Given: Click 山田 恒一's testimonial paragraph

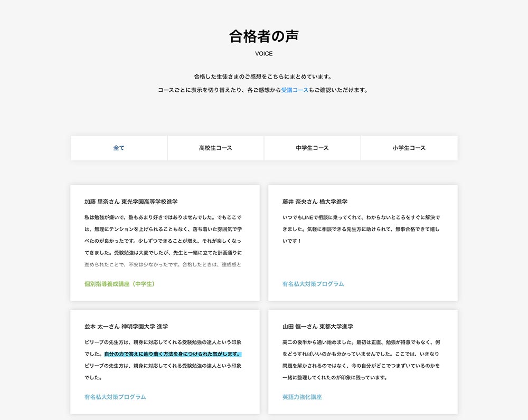Looking at the screenshot, I should (361, 359).
